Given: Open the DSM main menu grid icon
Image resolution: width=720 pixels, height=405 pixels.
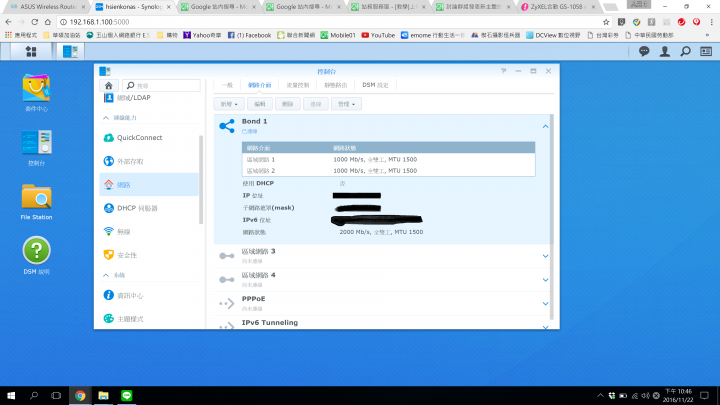Looking at the screenshot, I should click(31, 51).
